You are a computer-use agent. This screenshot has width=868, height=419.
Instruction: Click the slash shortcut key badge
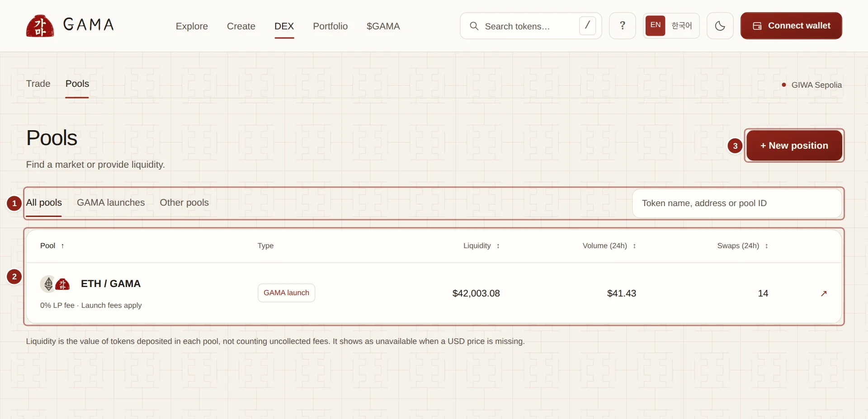[587, 26]
